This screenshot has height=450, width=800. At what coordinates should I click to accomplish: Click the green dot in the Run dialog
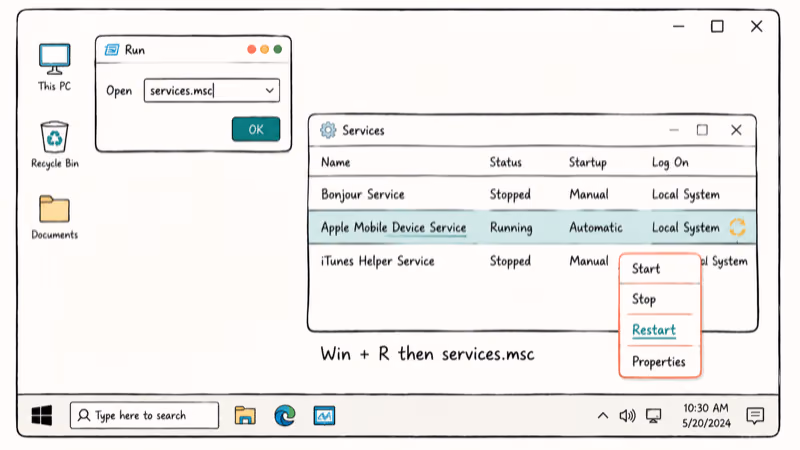[x=278, y=49]
